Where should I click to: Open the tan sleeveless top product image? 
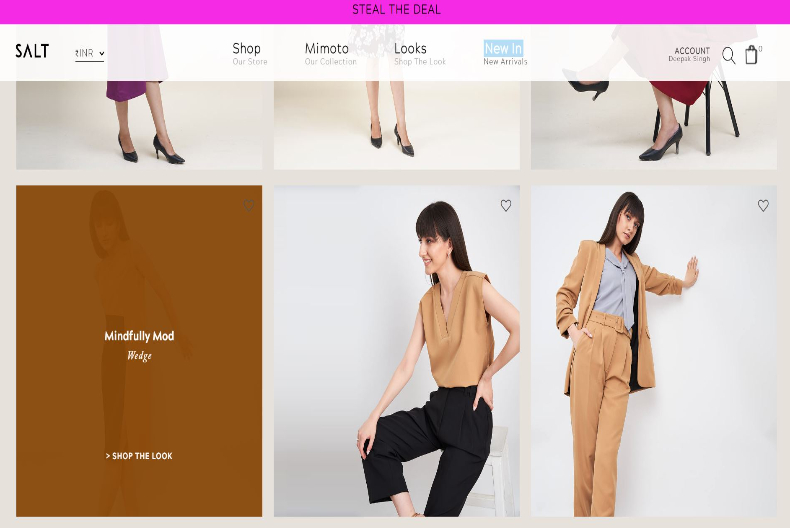point(396,360)
